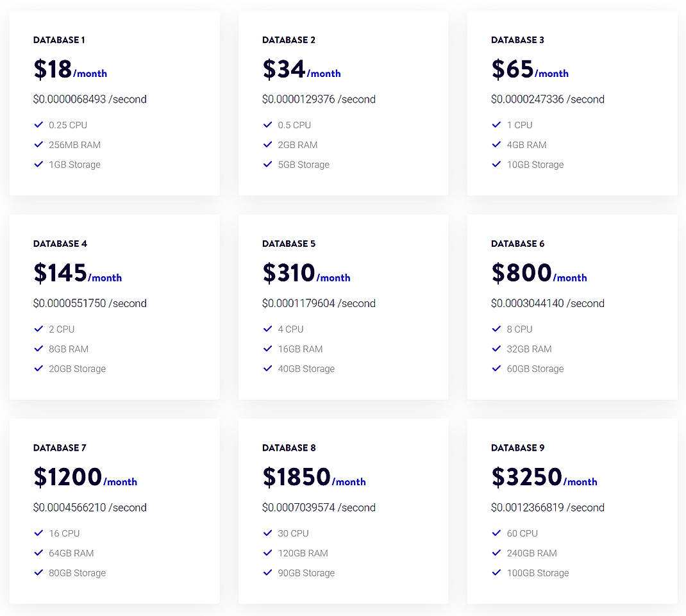Click the checkmark beside 4 CPU
Viewport: 686px width, 616px height.
(268, 329)
